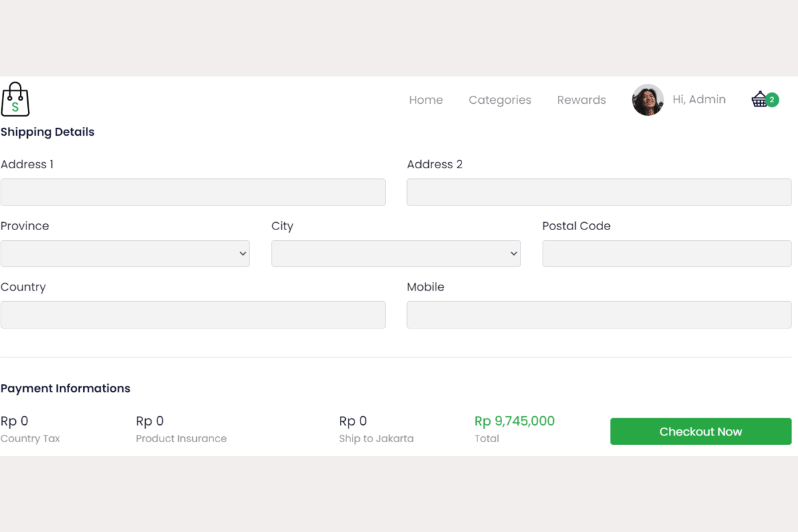Open the shopping cart basket icon
The image size is (798, 532).
click(759, 100)
